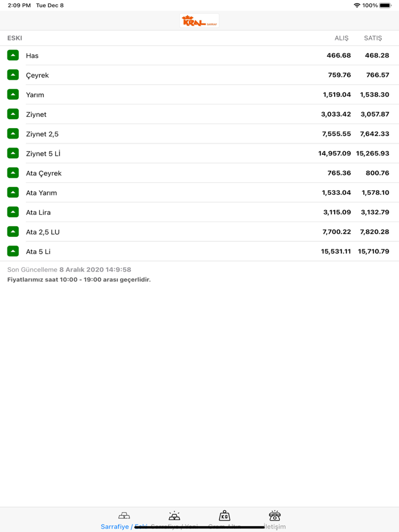Select the Ata Yarım row label
This screenshot has height=532, width=399.
41,193
